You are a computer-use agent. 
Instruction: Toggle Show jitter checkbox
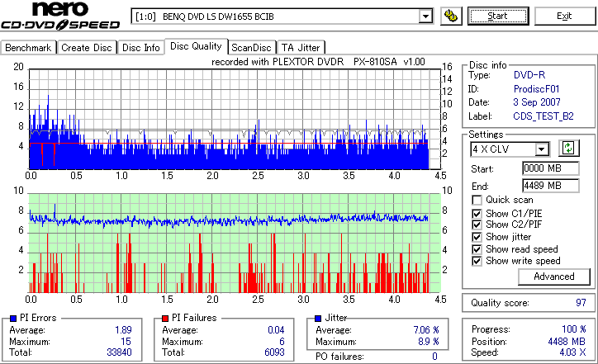coord(477,237)
